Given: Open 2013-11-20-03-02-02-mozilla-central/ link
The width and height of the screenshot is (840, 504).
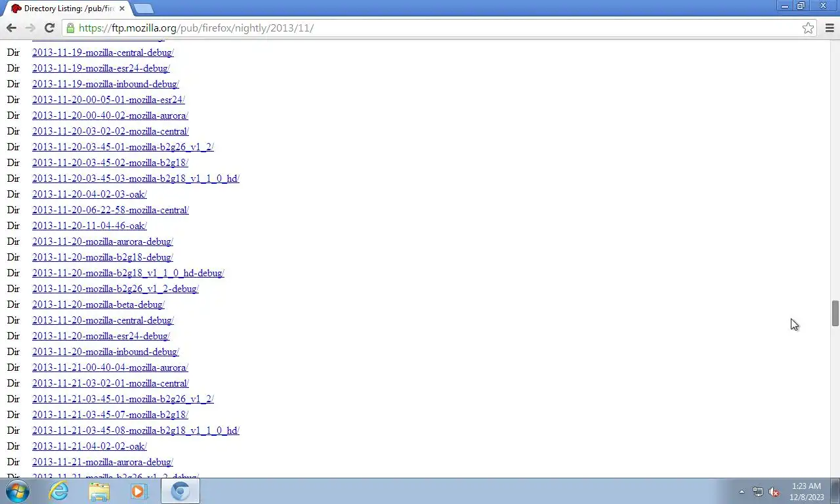Looking at the screenshot, I should (110, 131).
